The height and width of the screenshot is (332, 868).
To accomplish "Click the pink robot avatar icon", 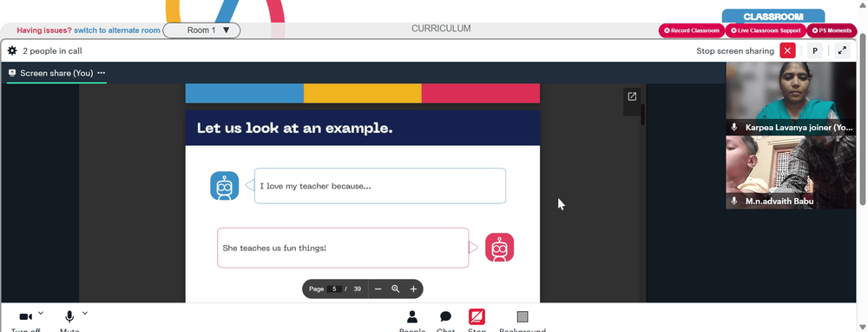I will coord(499,247).
